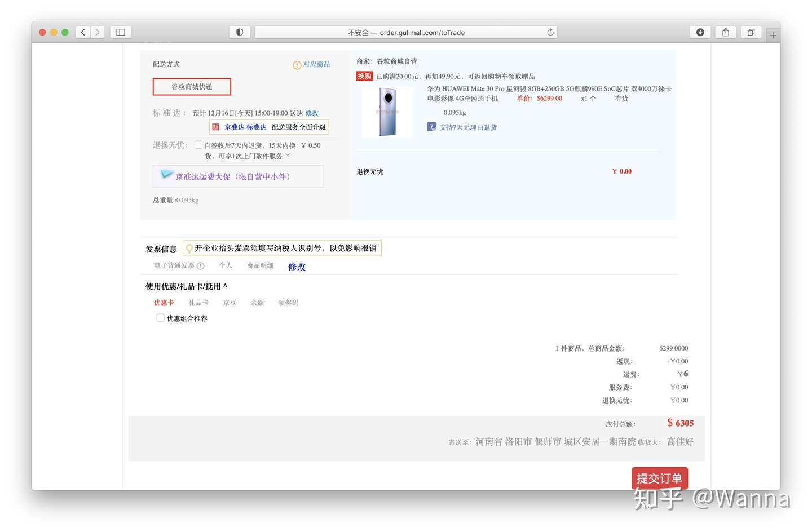Switch to the 京豆 tab
812x532 pixels.
pos(230,303)
